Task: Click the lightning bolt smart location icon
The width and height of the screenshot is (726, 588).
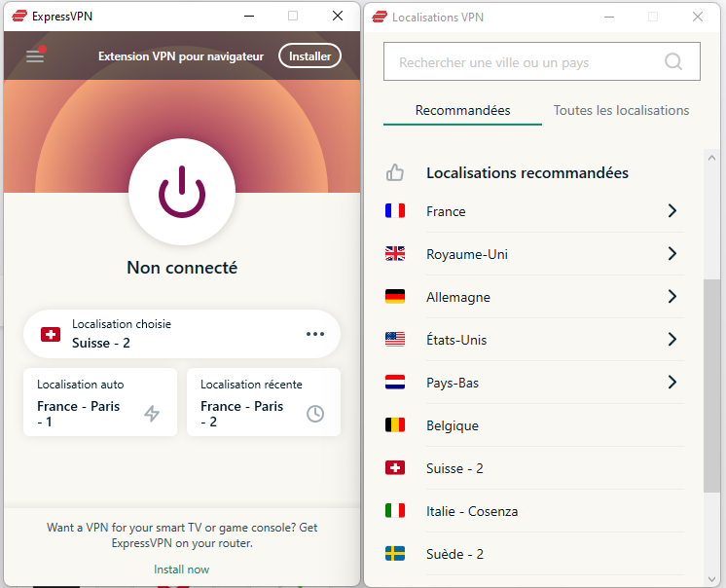Action: pyautogui.click(x=152, y=414)
